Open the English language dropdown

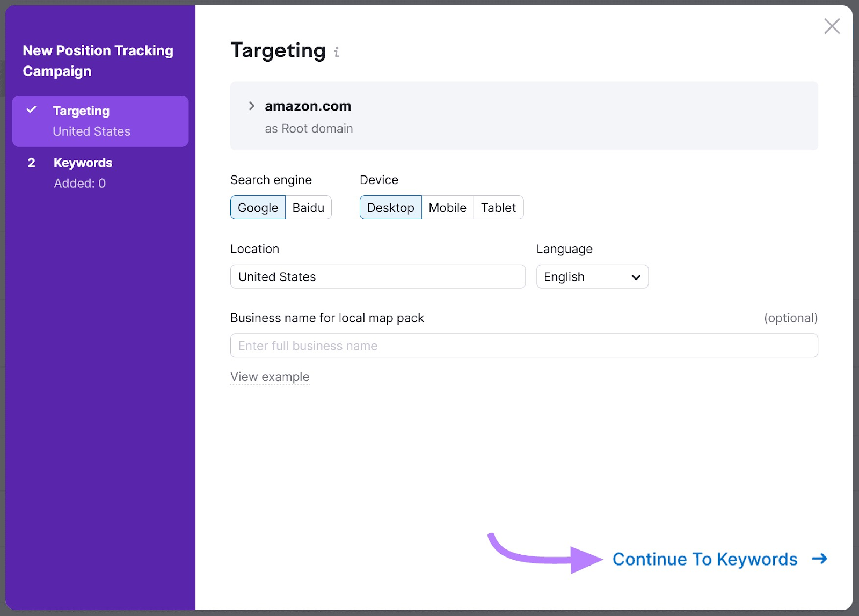click(x=592, y=276)
